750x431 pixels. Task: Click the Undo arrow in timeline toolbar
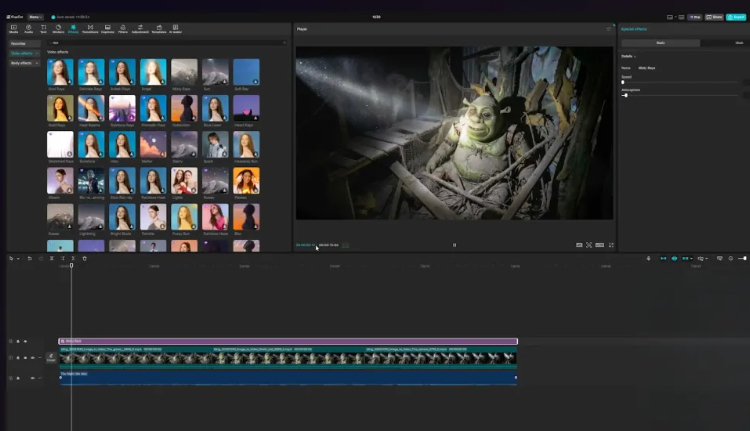[x=29, y=258]
